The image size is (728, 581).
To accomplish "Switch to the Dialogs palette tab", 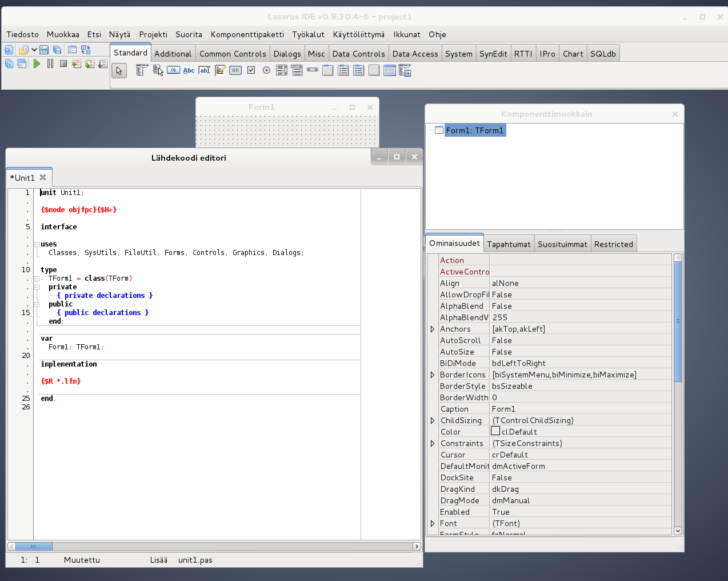I will (287, 54).
